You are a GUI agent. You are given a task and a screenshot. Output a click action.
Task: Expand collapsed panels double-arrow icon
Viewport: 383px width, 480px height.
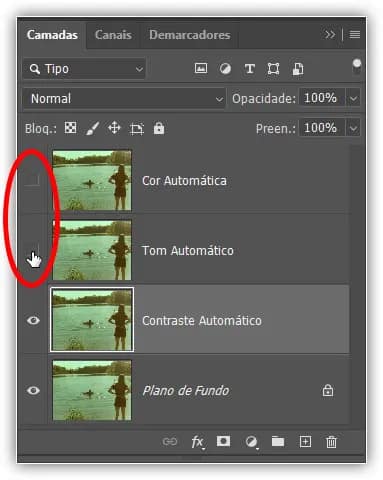(x=330, y=35)
